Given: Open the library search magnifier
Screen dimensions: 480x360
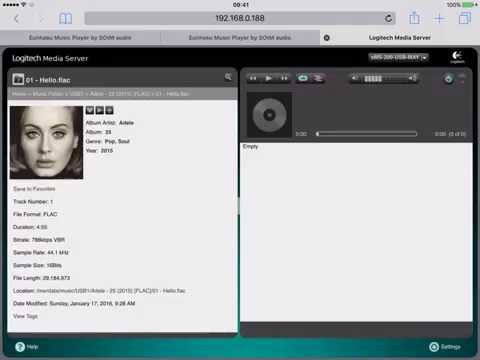Looking at the screenshot, I should pos(228,77).
